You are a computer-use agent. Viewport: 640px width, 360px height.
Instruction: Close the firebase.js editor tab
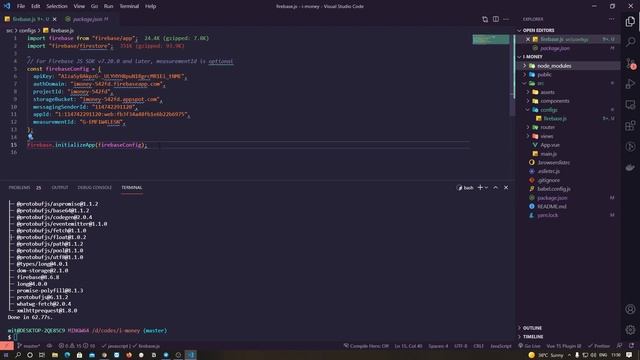click(55, 19)
